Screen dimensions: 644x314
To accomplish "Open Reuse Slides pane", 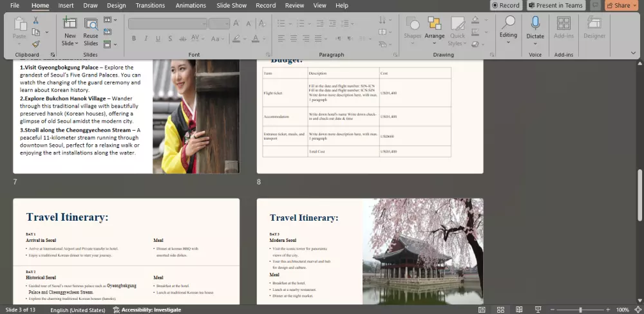I will click(x=91, y=32).
